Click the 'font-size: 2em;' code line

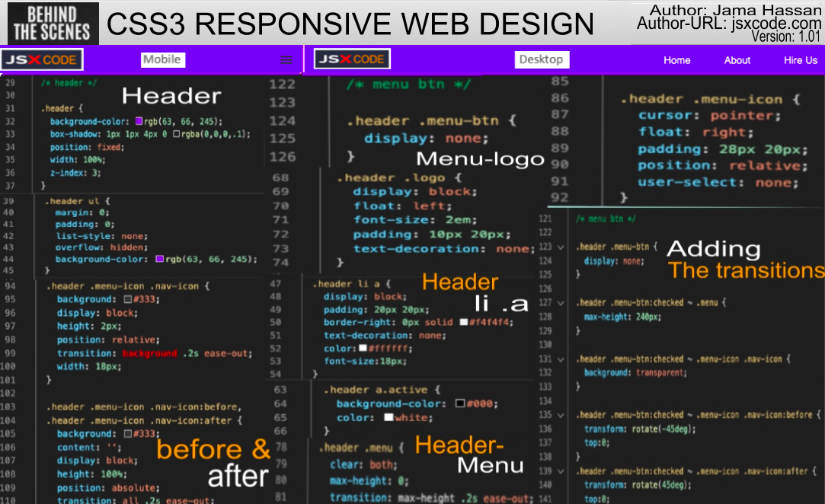(x=415, y=220)
